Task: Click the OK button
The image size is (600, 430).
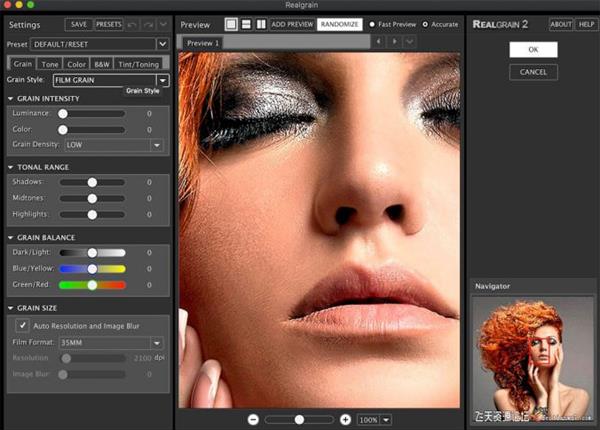Action: 532,49
